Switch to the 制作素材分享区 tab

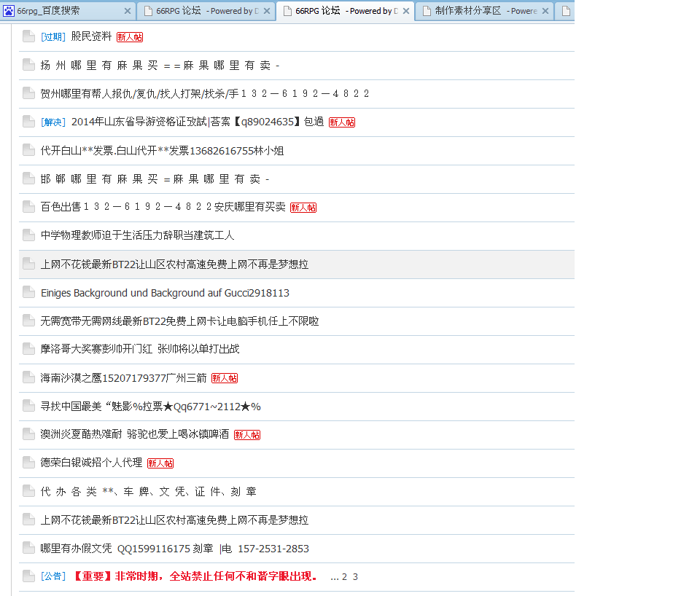tap(485, 11)
